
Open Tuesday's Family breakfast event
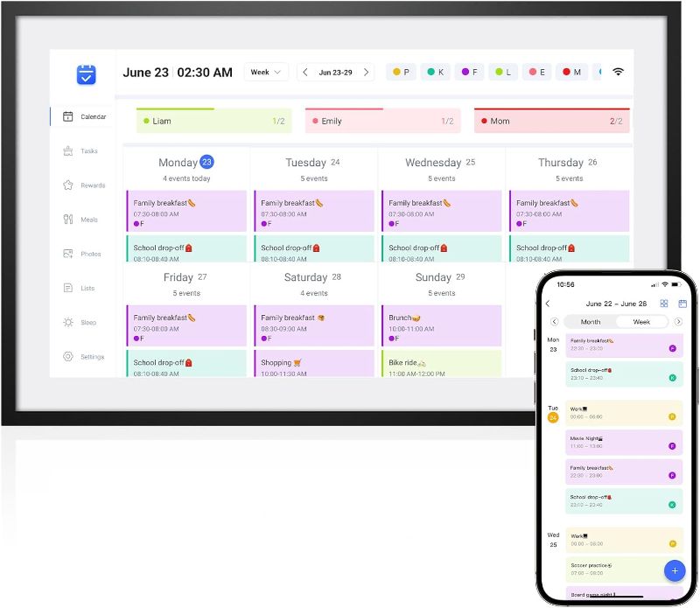point(314,211)
